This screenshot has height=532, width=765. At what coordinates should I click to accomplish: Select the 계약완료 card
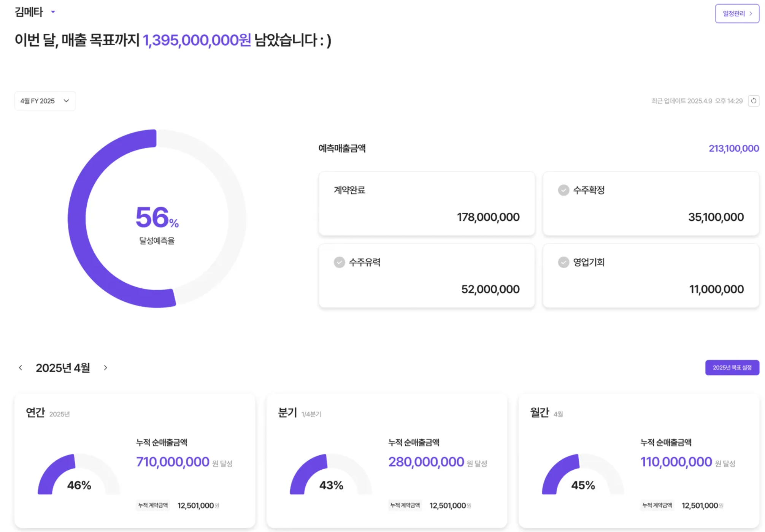click(x=426, y=203)
